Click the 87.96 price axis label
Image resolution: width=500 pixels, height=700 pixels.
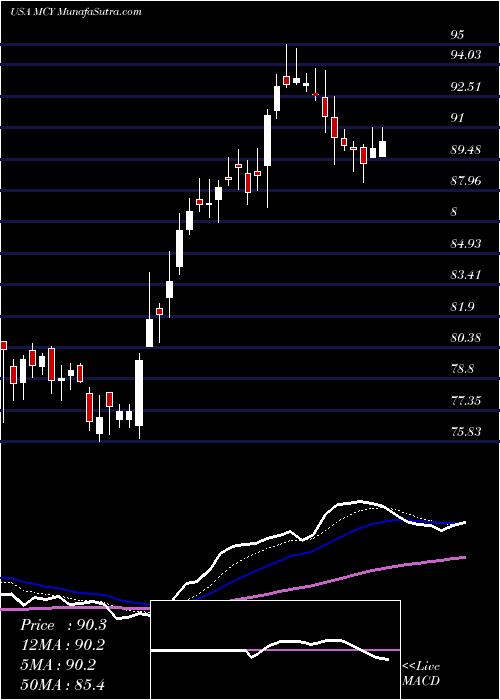(466, 181)
